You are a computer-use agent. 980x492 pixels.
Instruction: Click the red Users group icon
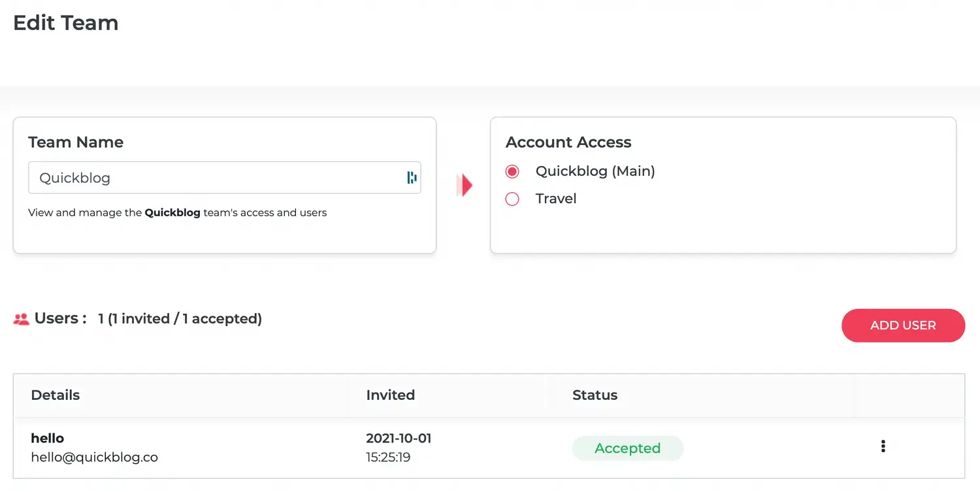tap(20, 318)
